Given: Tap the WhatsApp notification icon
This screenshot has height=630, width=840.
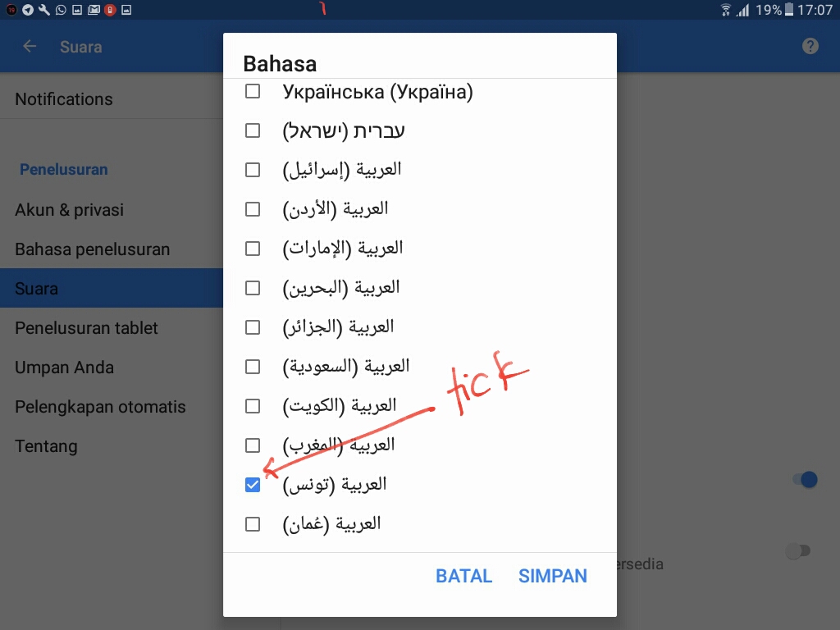Looking at the screenshot, I should (60, 11).
